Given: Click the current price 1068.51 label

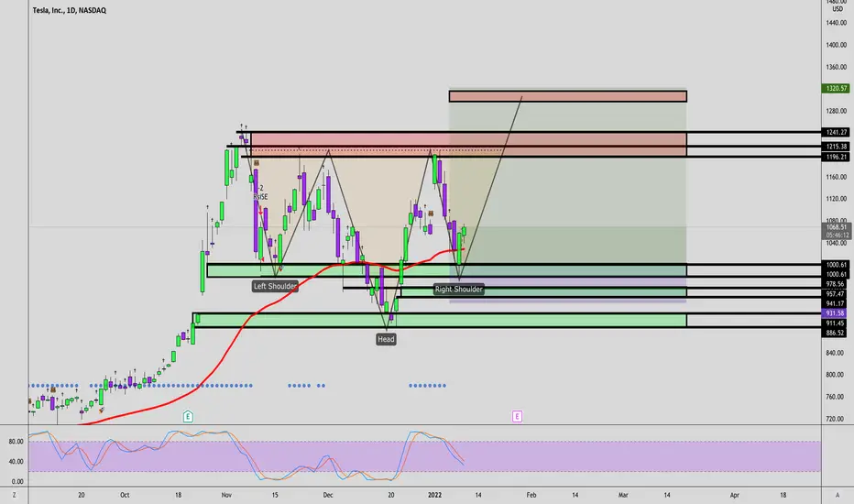Looking at the screenshot, I should click(x=836, y=227).
